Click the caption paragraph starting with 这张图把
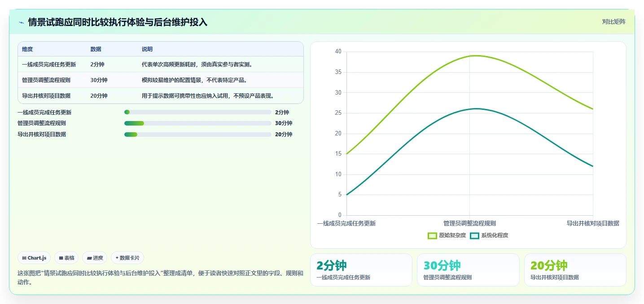Image resolution: width=644 pixels, height=304 pixels. [x=160, y=278]
